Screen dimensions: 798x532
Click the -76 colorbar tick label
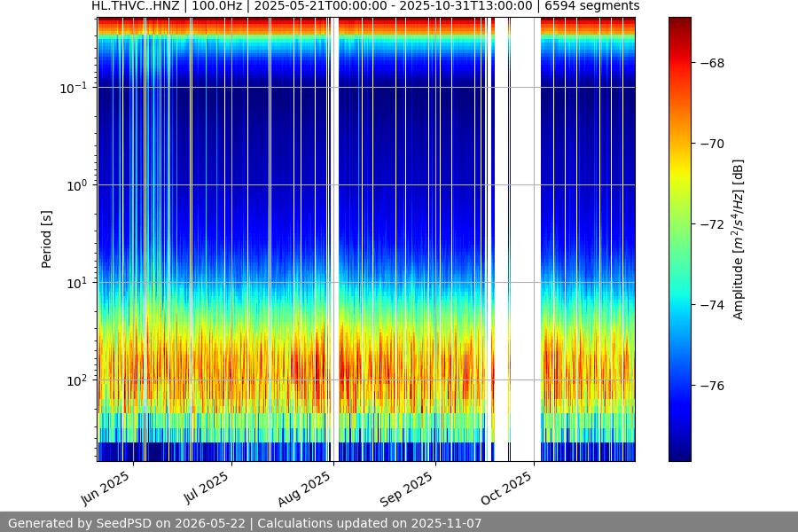[712, 386]
